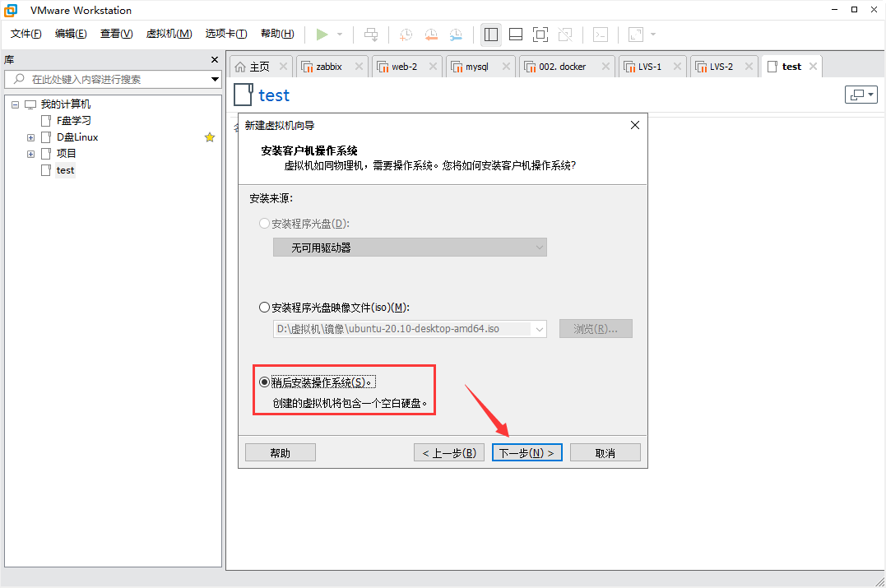Click the stretch guest display icon

(x=636, y=35)
